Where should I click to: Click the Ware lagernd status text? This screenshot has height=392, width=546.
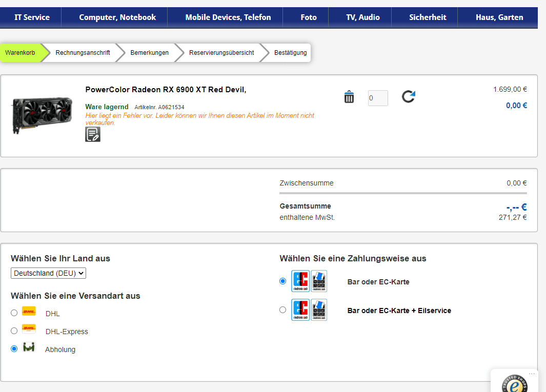pyautogui.click(x=107, y=107)
